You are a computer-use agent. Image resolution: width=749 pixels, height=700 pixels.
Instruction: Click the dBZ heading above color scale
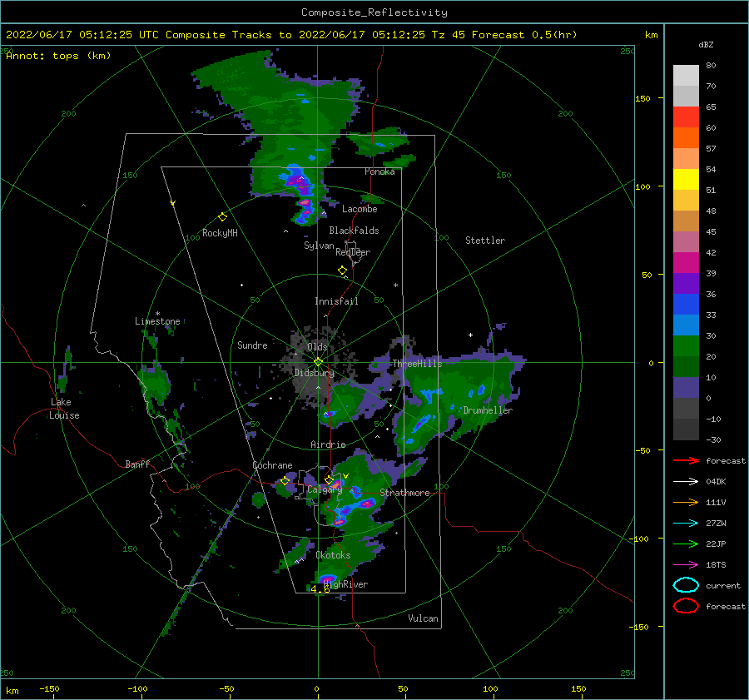click(x=706, y=44)
